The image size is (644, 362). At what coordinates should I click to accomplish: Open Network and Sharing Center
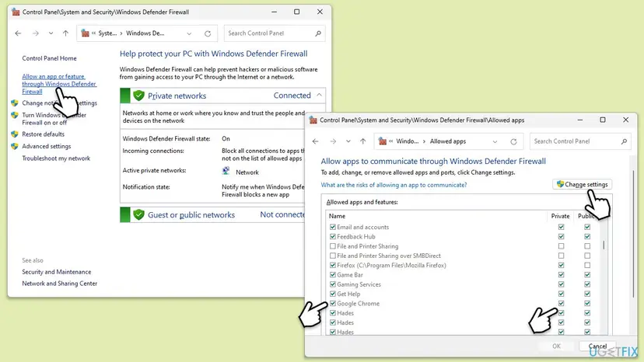tap(60, 284)
